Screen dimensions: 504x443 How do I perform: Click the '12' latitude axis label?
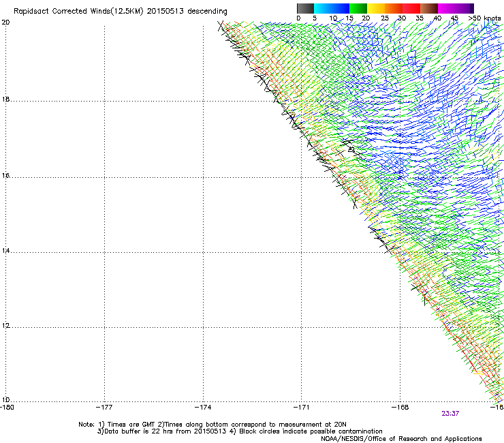coord(5,326)
